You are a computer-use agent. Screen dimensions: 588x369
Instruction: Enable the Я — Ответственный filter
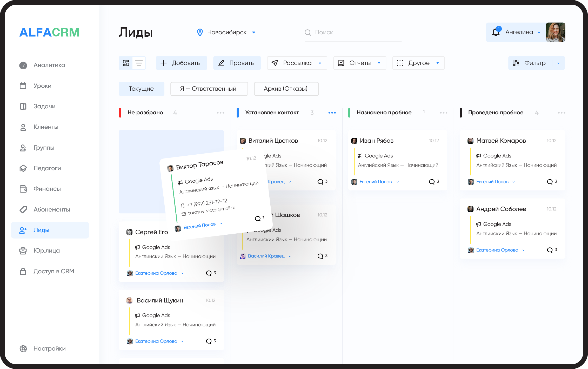click(x=209, y=89)
